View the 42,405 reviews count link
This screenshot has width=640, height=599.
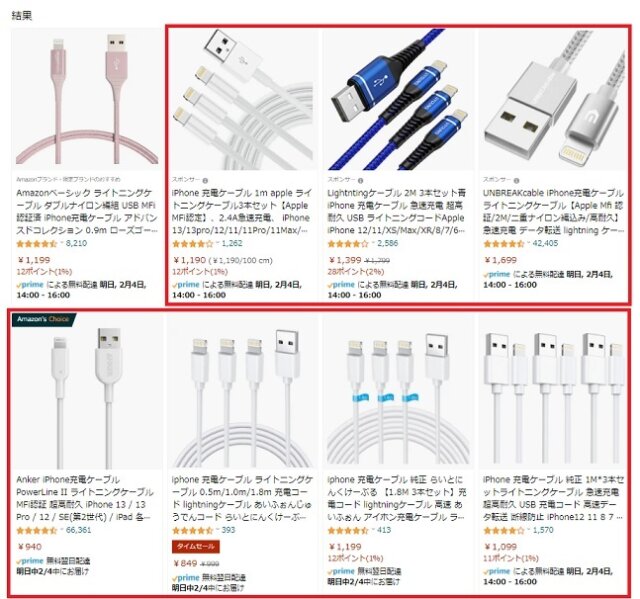545,244
